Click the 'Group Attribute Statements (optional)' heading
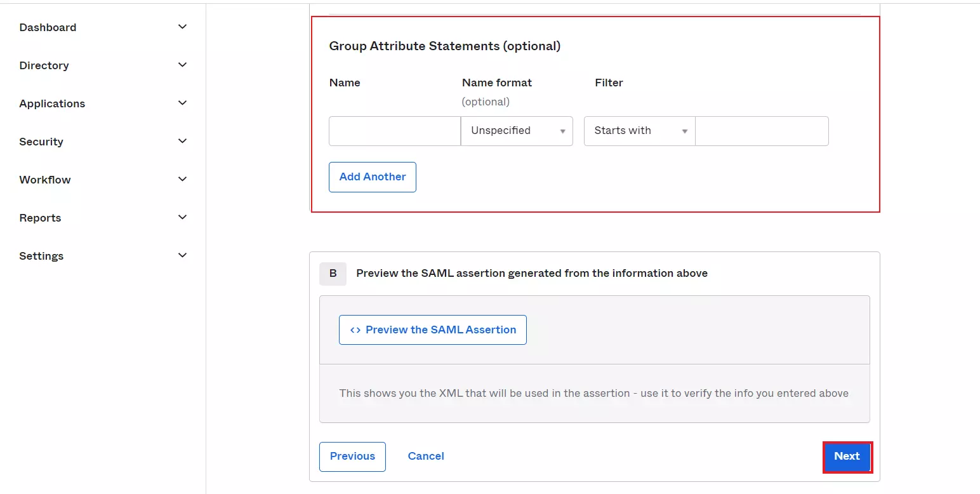 pyautogui.click(x=445, y=46)
